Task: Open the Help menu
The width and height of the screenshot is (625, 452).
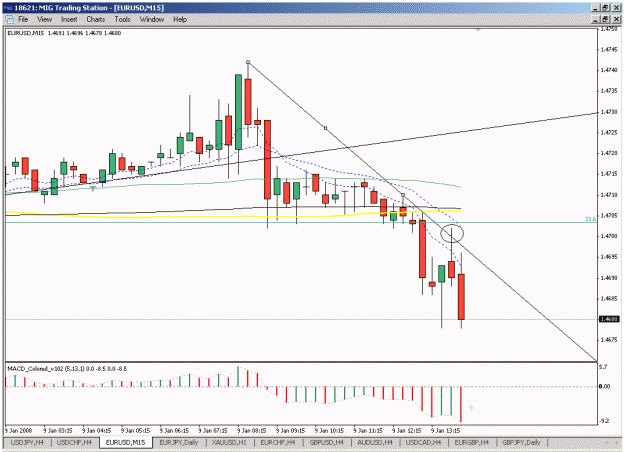Action: pyautogui.click(x=180, y=19)
